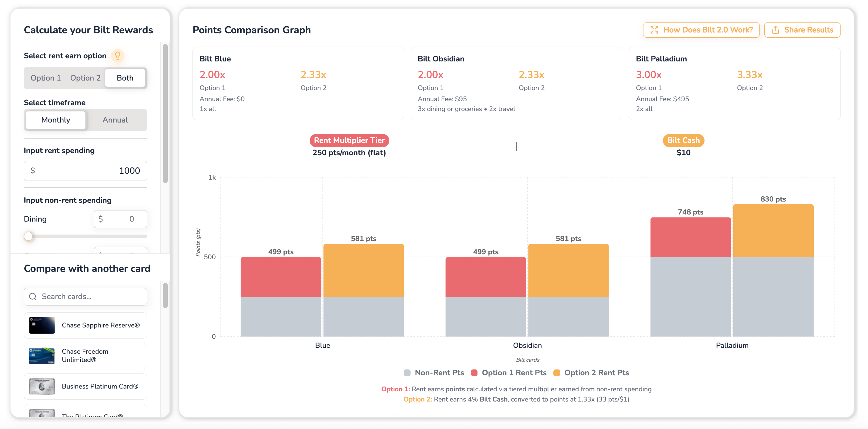Toggle Option 1 Rent Pts legend swatch
The width and height of the screenshot is (868, 429).
(x=474, y=373)
